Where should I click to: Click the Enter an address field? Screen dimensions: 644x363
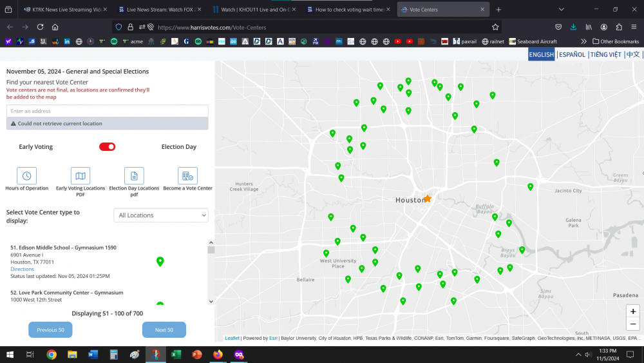tap(107, 111)
